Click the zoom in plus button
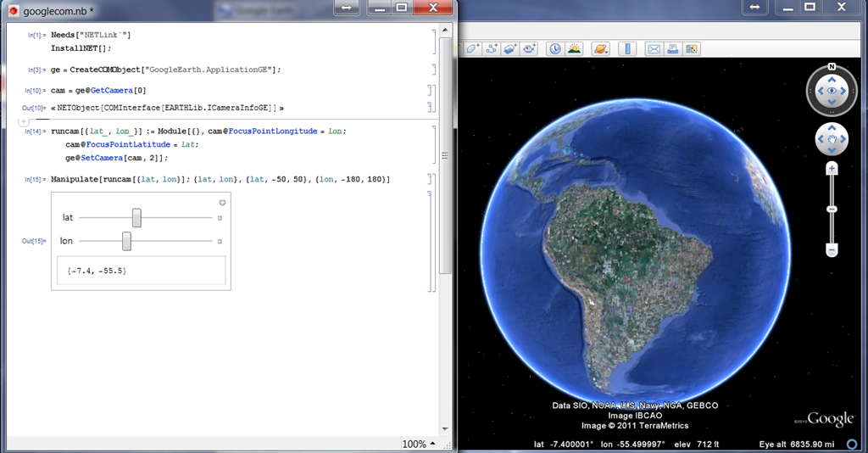Screen dimensions: 868x453 click(832, 168)
